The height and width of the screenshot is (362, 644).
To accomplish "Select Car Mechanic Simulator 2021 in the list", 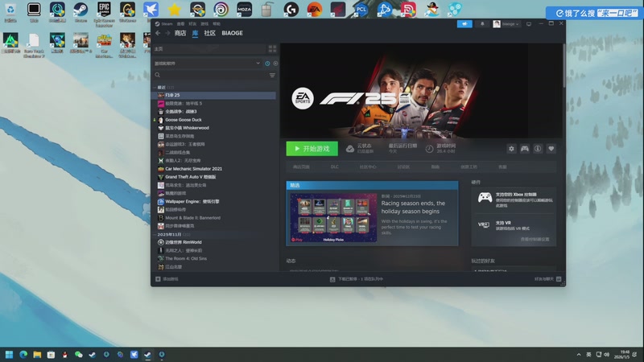I will tap(214, 169).
